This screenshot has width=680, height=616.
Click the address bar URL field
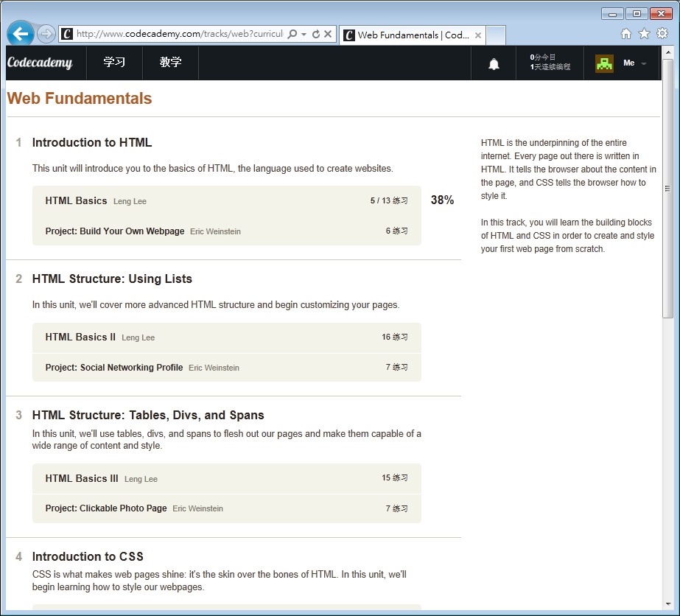coord(180,34)
